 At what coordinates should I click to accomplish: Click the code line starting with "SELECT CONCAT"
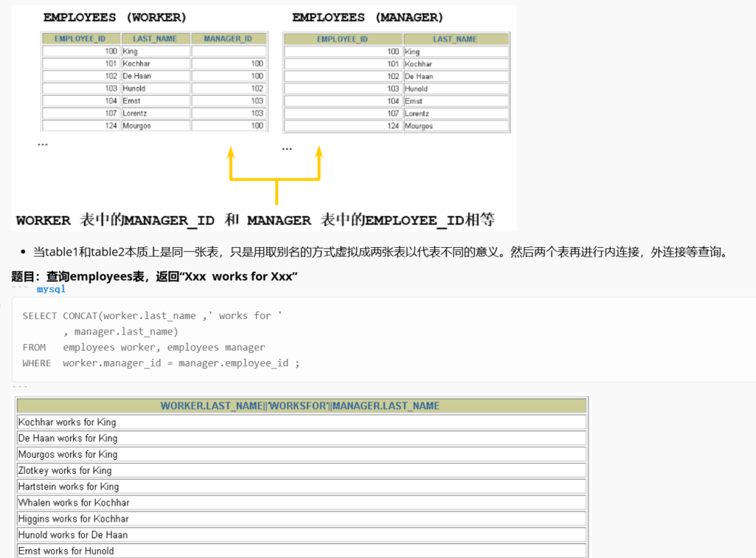(x=152, y=316)
